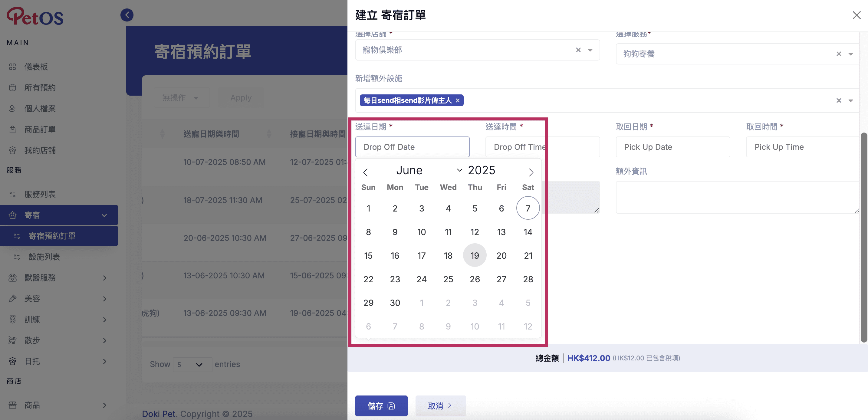Click the 寄宿 house icon
868x420 pixels.
(12, 215)
